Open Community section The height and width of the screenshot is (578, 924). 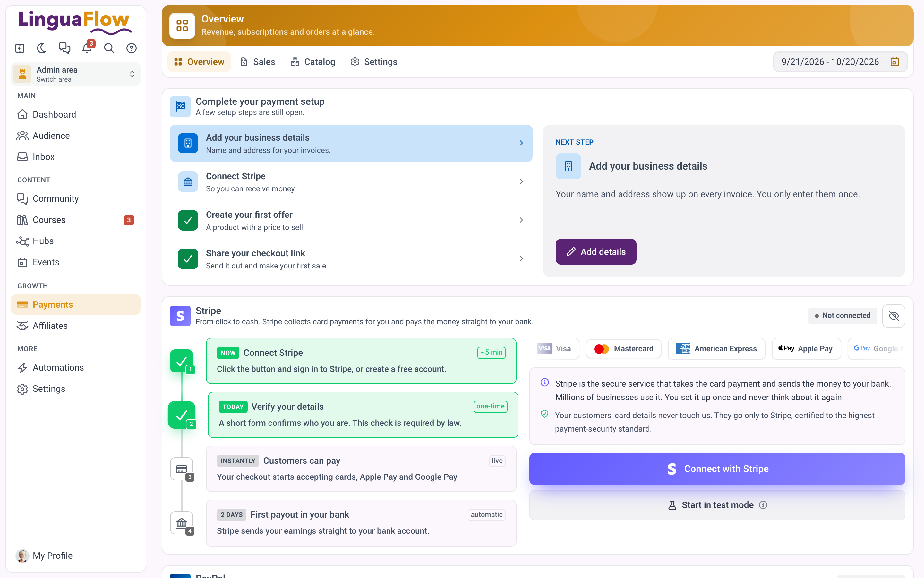(76, 198)
